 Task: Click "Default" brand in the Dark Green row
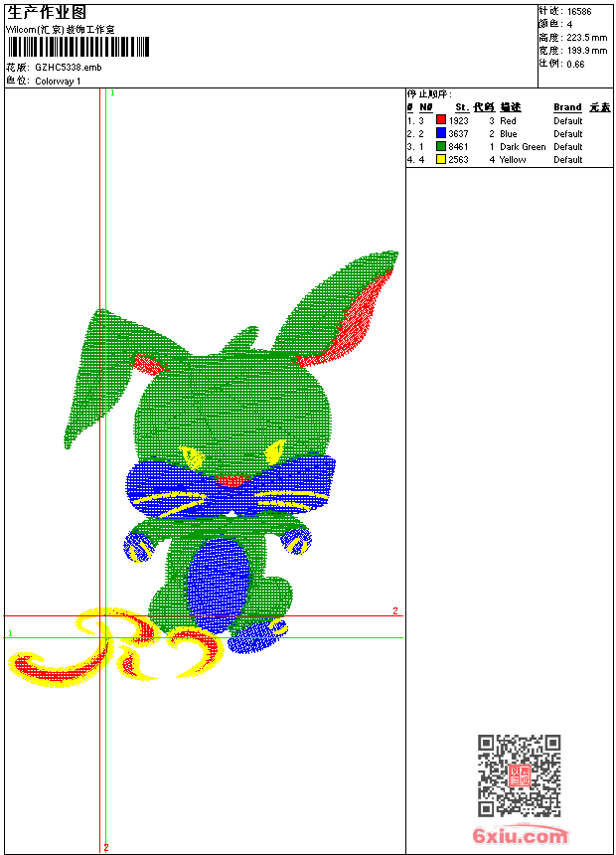568,147
